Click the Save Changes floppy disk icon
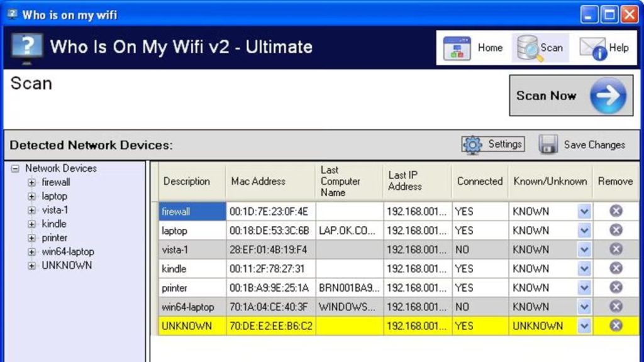This screenshot has width=644, height=362. tap(548, 145)
